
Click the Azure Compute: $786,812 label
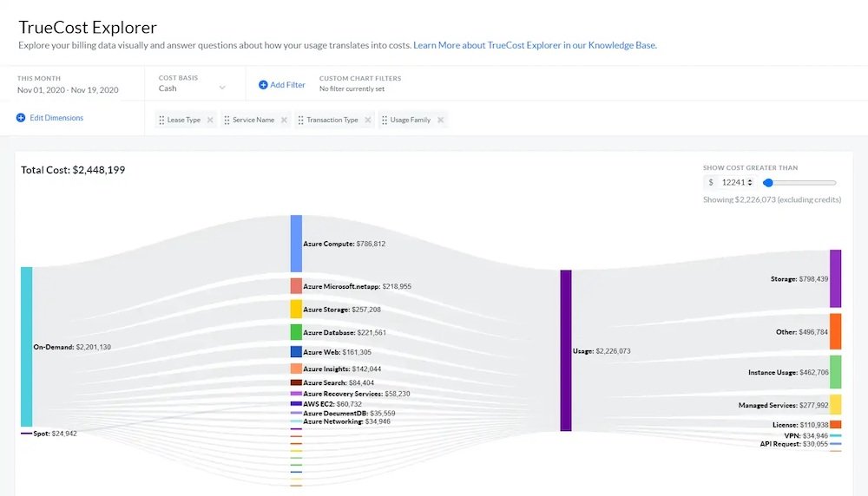click(x=345, y=244)
